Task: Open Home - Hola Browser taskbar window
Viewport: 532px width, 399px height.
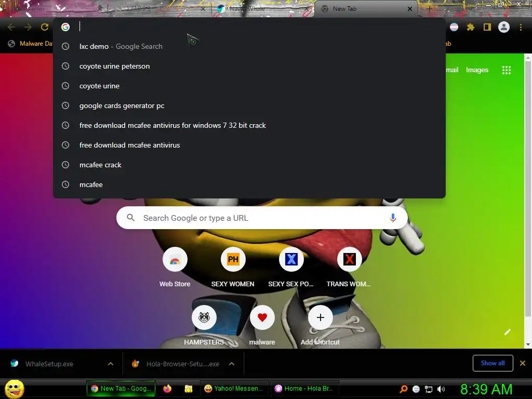Action: (x=304, y=389)
